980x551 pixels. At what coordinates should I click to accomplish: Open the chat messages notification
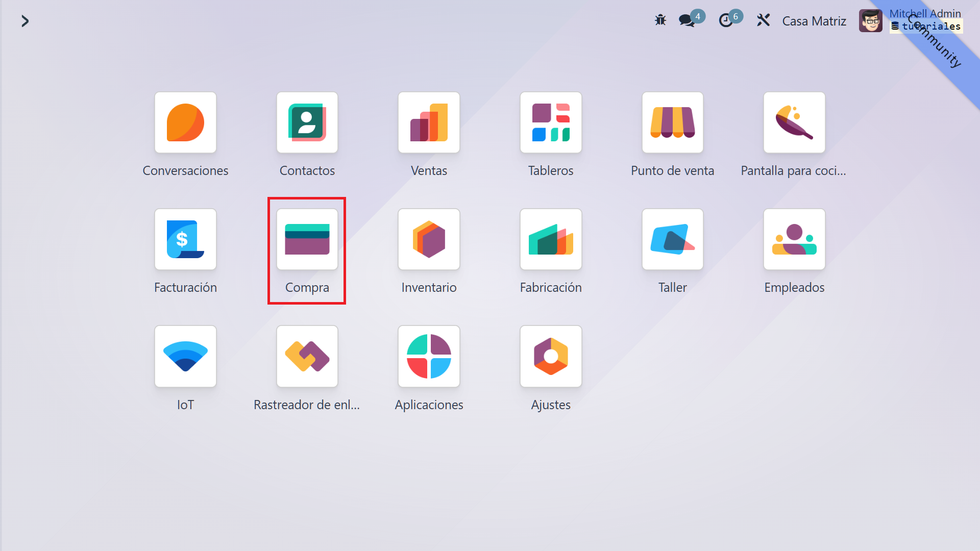tap(687, 20)
